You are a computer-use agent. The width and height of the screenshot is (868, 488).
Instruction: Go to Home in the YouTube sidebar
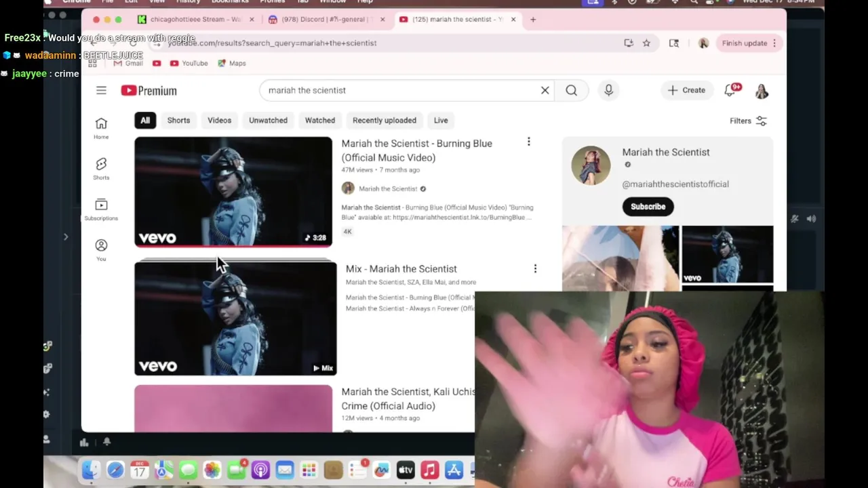pyautogui.click(x=101, y=127)
